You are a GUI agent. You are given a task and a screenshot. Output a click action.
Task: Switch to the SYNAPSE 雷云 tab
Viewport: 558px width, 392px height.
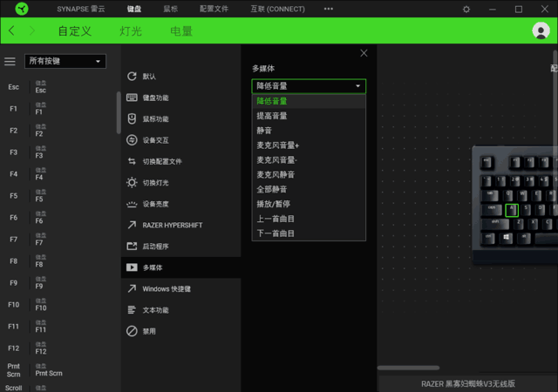pyautogui.click(x=81, y=9)
